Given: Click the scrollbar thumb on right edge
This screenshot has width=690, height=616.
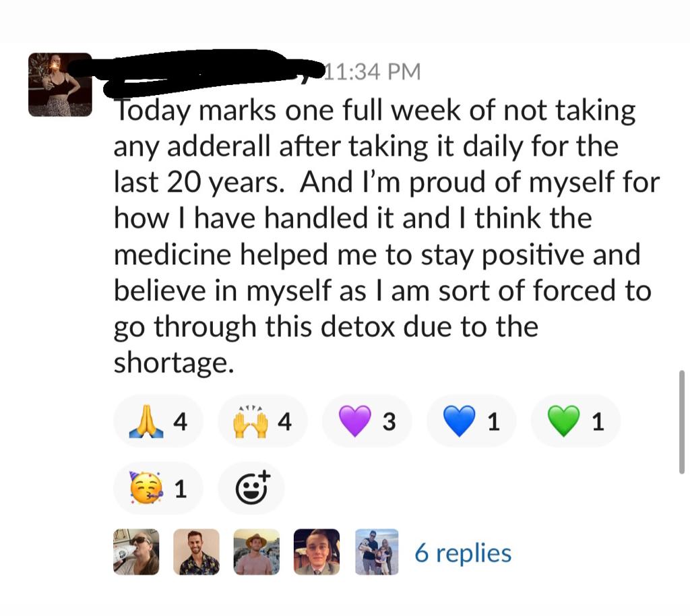Looking at the screenshot, I should [682, 421].
